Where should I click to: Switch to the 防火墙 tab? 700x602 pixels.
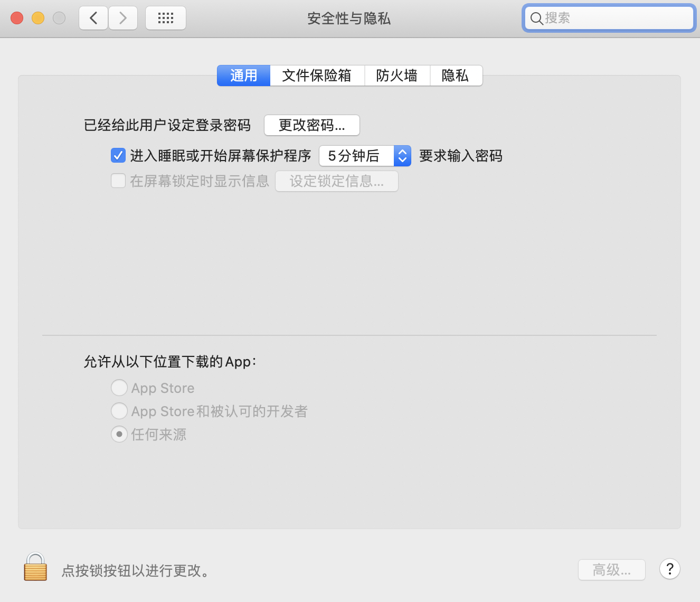click(397, 76)
